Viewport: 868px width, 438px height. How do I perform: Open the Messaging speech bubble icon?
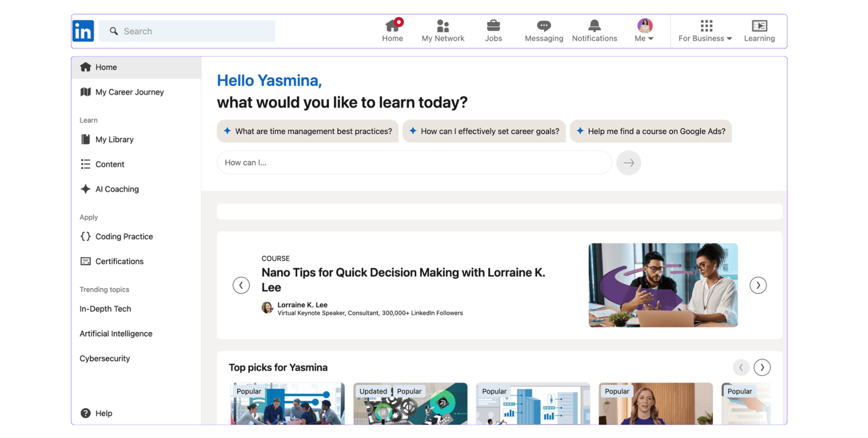pos(544,26)
